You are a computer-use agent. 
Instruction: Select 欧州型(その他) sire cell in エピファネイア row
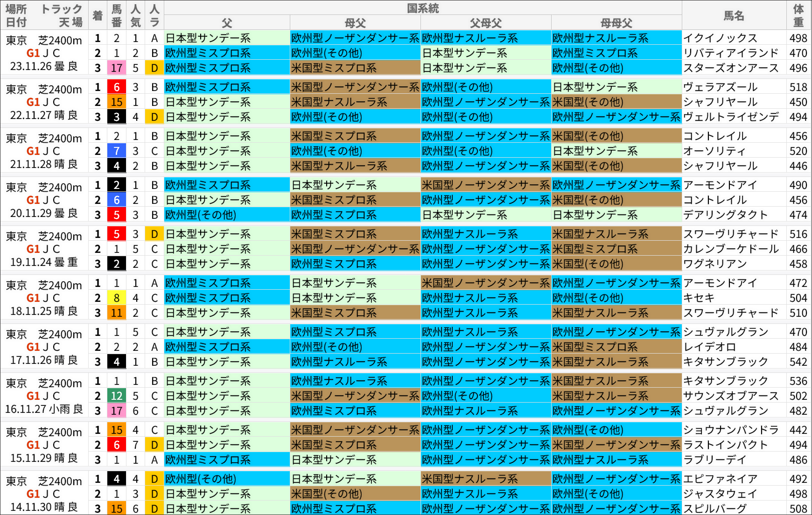(x=227, y=479)
